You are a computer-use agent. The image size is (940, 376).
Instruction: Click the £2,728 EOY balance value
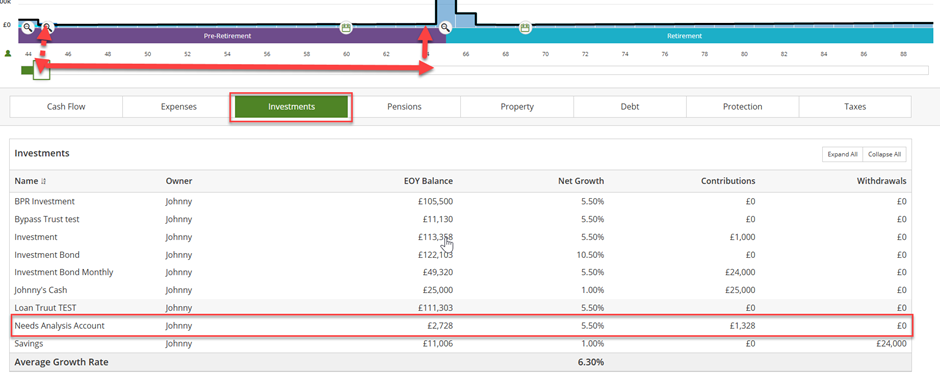(x=439, y=326)
